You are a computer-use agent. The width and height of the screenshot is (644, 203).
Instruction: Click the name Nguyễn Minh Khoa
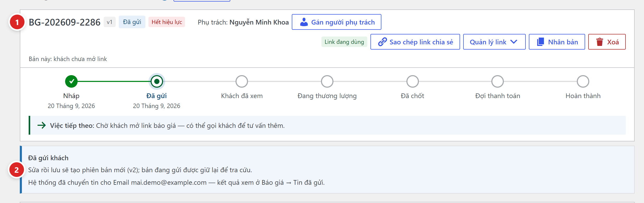click(259, 22)
